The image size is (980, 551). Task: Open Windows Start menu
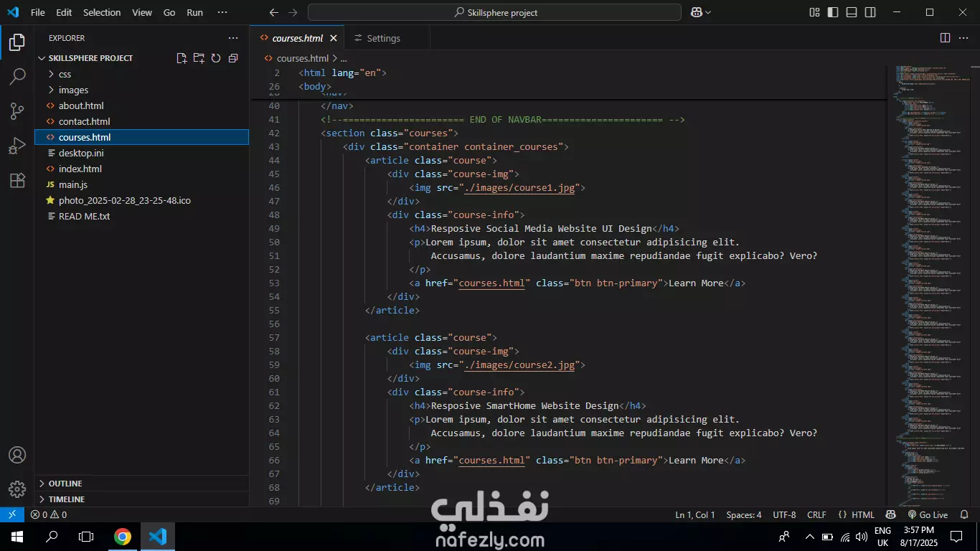click(17, 537)
